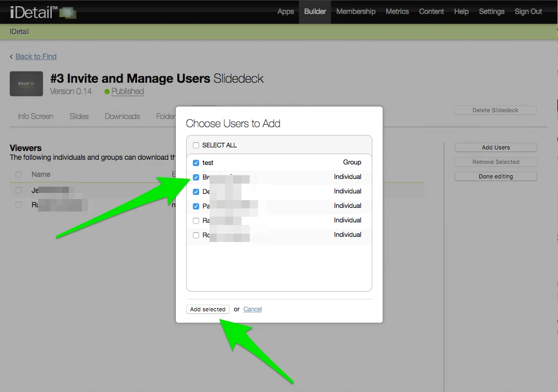Tick checkbox for individual starting with 'Ro'
The width and height of the screenshot is (558, 392).
(196, 235)
